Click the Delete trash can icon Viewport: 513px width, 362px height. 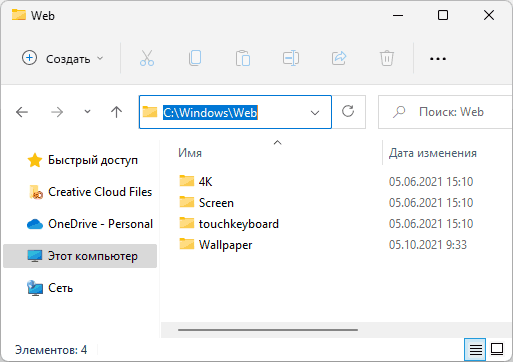pos(387,58)
